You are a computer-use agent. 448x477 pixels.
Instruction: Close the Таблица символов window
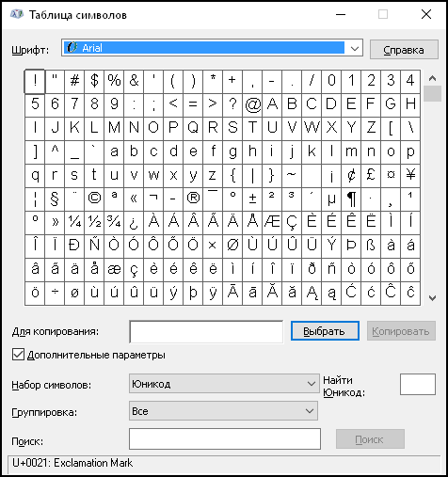pyautogui.click(x=426, y=14)
